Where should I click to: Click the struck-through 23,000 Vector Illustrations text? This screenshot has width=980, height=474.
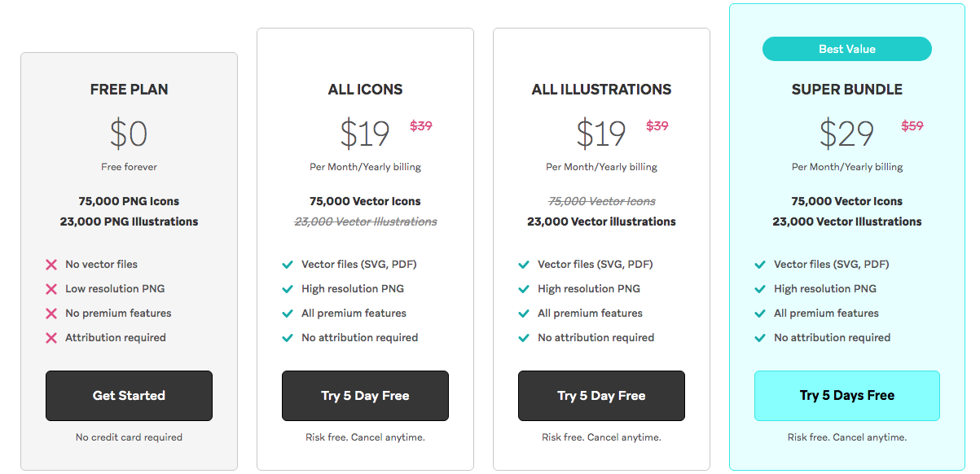coord(365,222)
